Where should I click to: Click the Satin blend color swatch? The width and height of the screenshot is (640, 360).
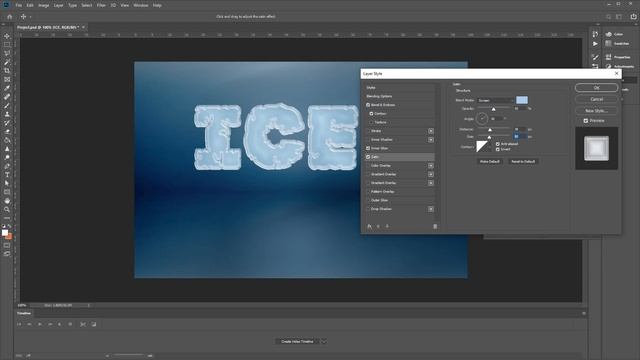[x=522, y=100]
